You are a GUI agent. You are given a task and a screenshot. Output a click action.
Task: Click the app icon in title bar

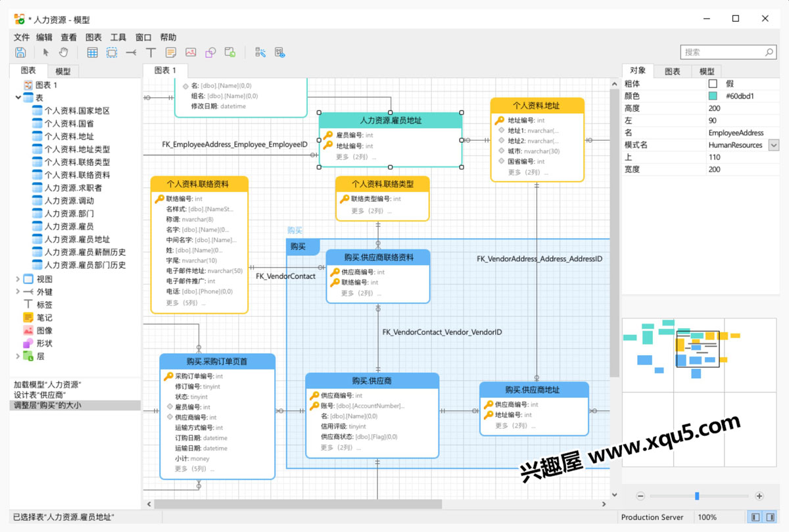tap(20, 19)
